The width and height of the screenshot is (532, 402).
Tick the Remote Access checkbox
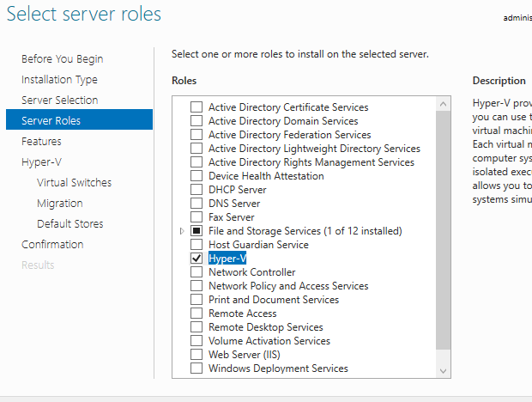click(x=196, y=313)
